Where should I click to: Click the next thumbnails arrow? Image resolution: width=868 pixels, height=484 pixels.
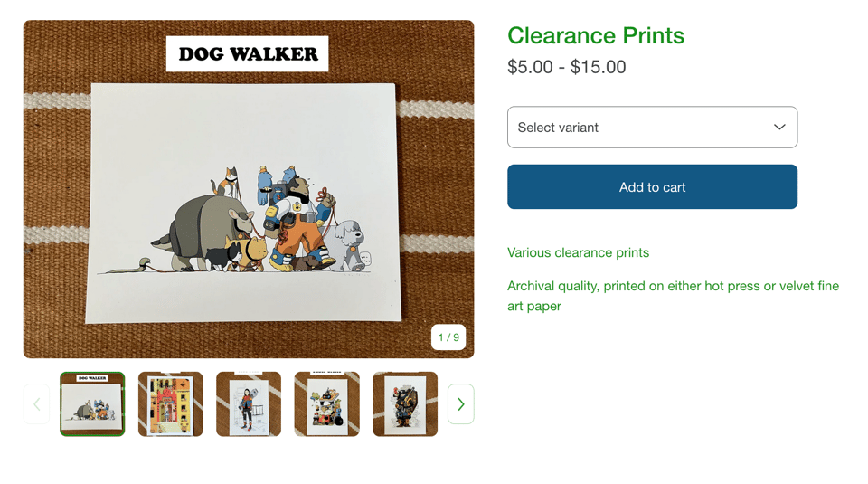point(460,404)
